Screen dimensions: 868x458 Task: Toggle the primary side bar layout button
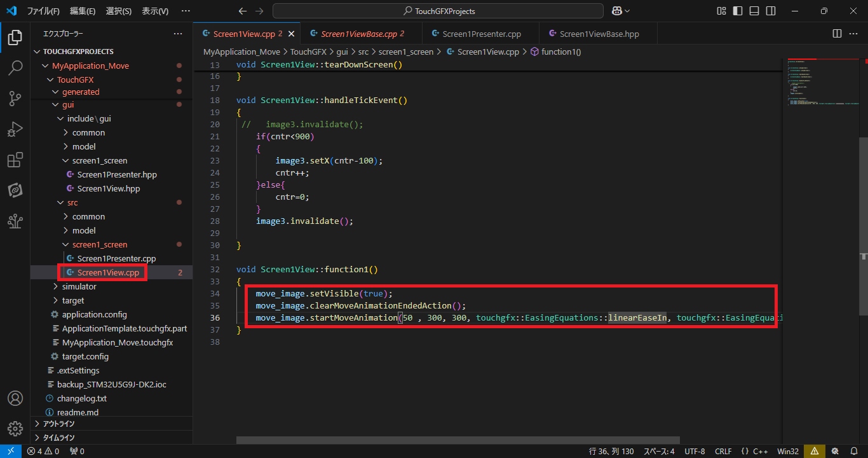pos(738,11)
